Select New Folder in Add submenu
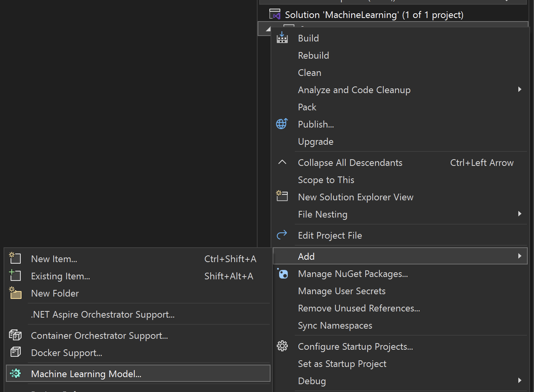Viewport: 534px width, 392px height. pyautogui.click(x=138, y=293)
